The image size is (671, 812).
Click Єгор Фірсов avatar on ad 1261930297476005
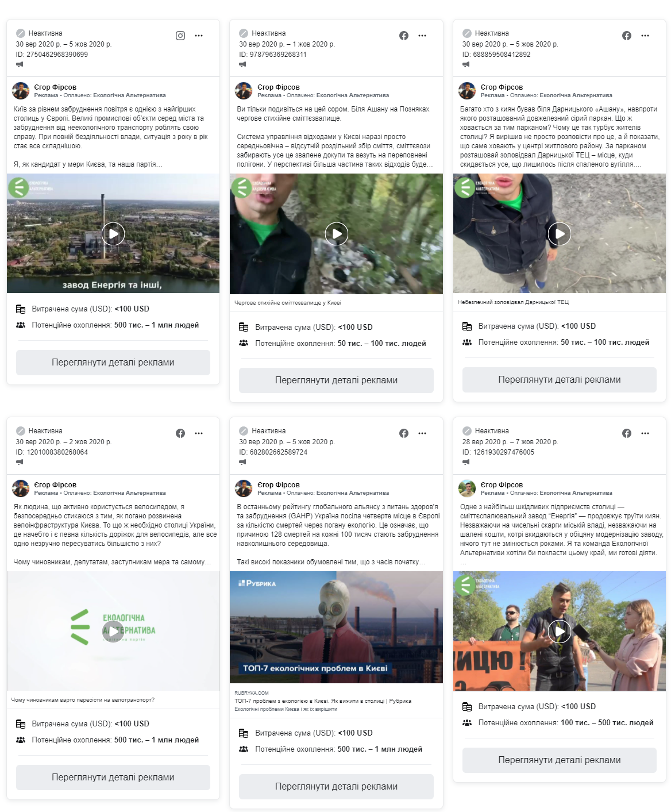click(467, 488)
